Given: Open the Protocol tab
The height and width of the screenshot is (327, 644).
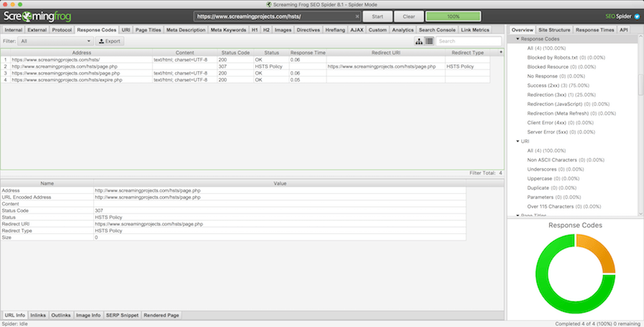Looking at the screenshot, I should click(61, 30).
